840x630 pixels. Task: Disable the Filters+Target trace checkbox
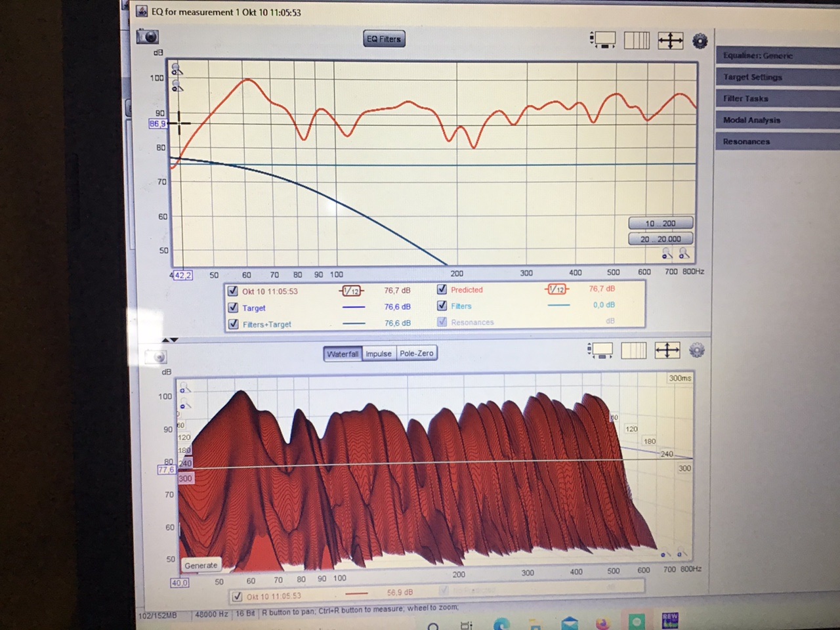tap(233, 324)
